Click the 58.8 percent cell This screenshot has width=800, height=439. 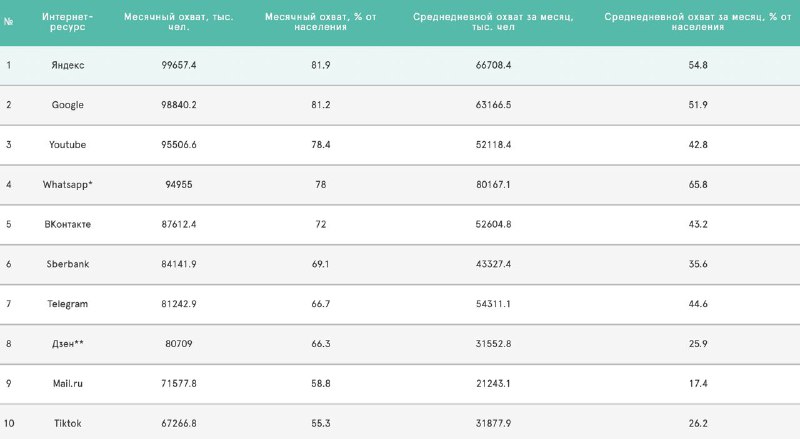[x=320, y=383]
